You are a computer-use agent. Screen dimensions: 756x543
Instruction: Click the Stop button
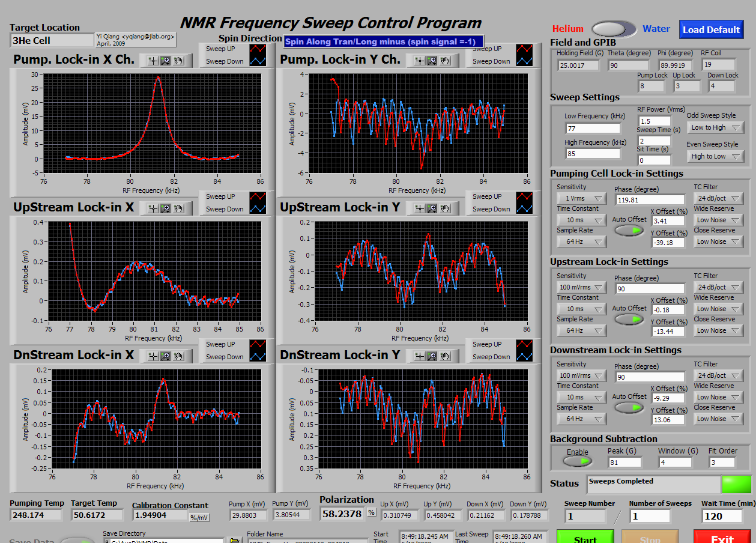650,536
